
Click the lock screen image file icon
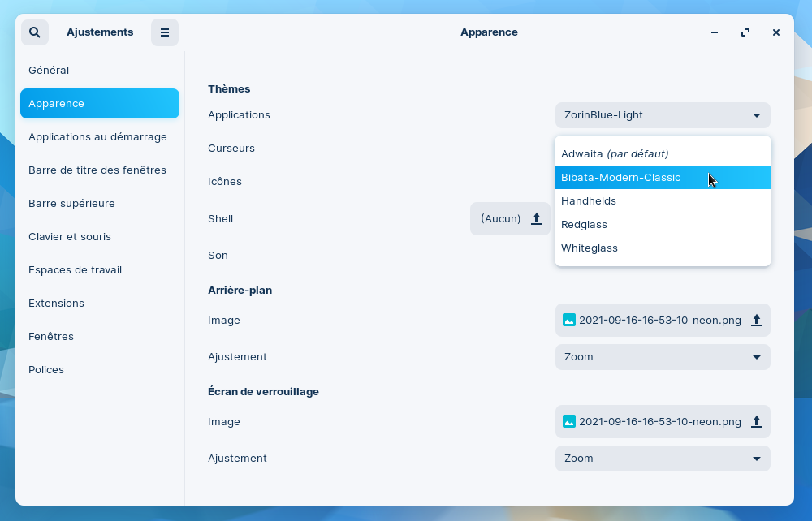(569, 422)
